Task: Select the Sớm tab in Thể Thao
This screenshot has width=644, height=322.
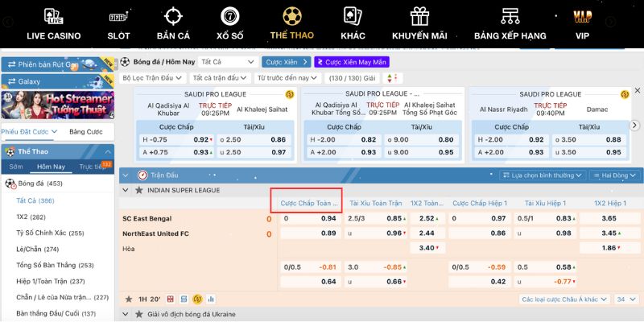Action: (16, 167)
